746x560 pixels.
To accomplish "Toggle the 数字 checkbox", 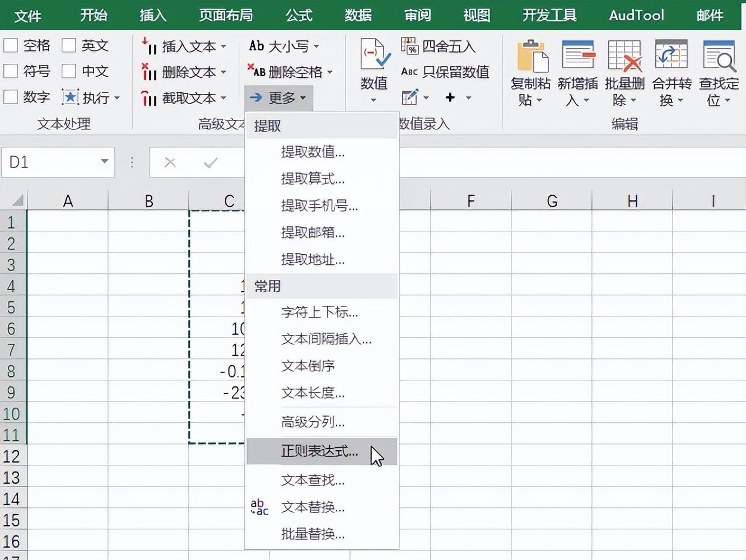I will (11, 97).
